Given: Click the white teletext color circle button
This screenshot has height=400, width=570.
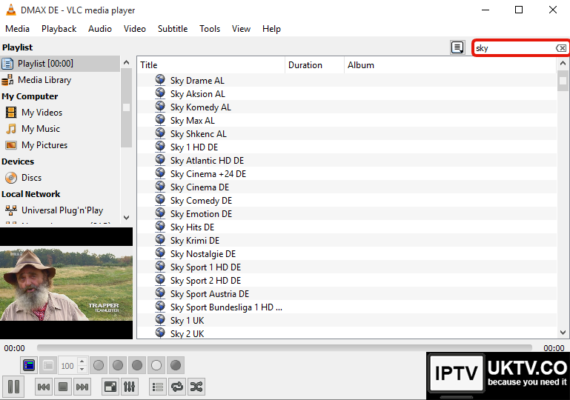Looking at the screenshot, I should pos(156,365).
